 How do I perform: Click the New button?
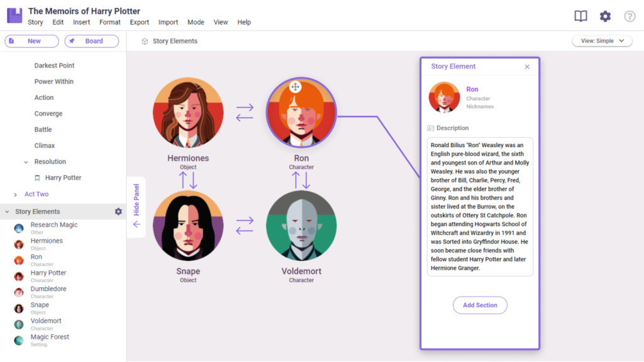[x=31, y=41]
